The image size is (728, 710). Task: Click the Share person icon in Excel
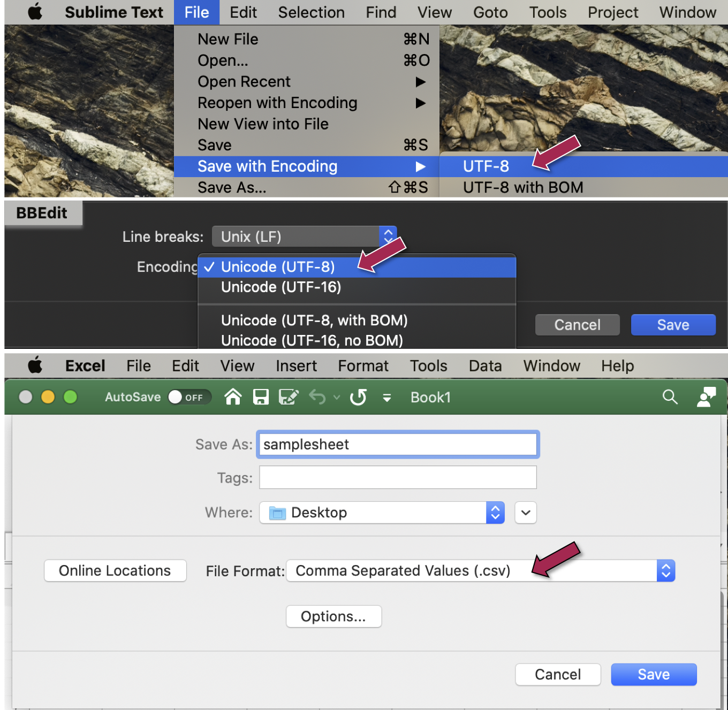pyautogui.click(x=706, y=397)
